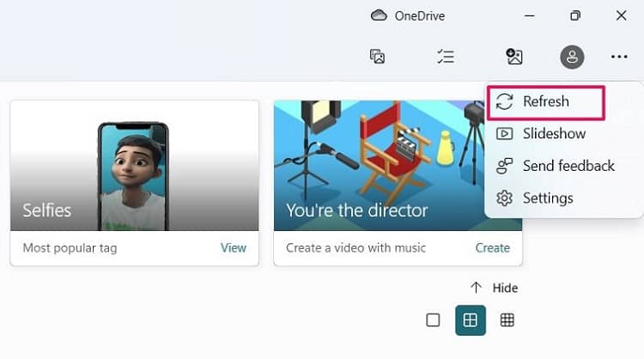Image resolution: width=644 pixels, height=359 pixels.
Task: Open the You're the director card
Action: pyautogui.click(x=398, y=166)
